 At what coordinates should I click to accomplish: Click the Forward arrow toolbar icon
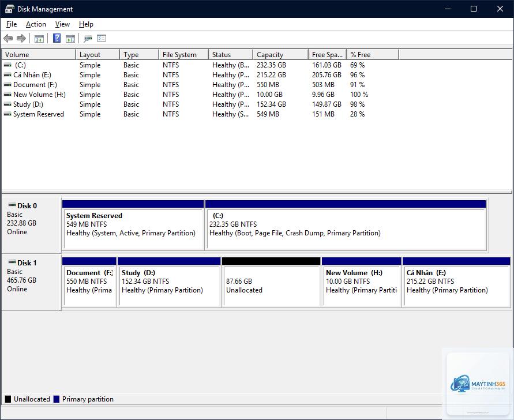point(21,38)
